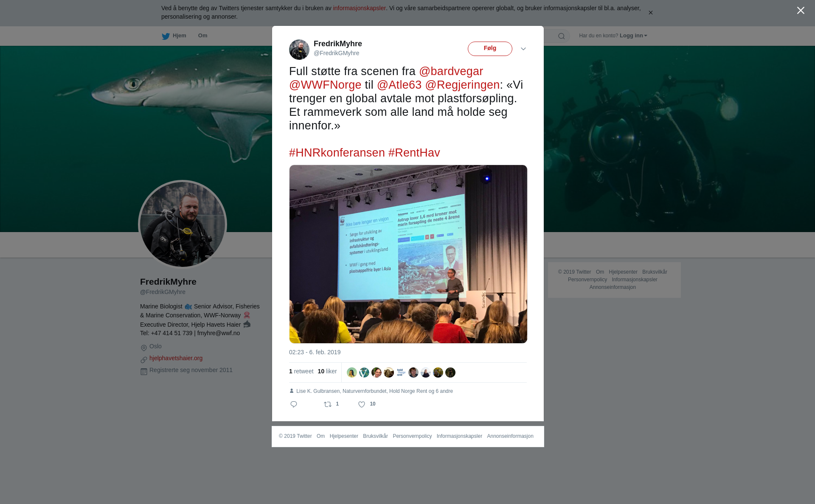Click the Twitter bird Hjem icon

click(x=166, y=36)
